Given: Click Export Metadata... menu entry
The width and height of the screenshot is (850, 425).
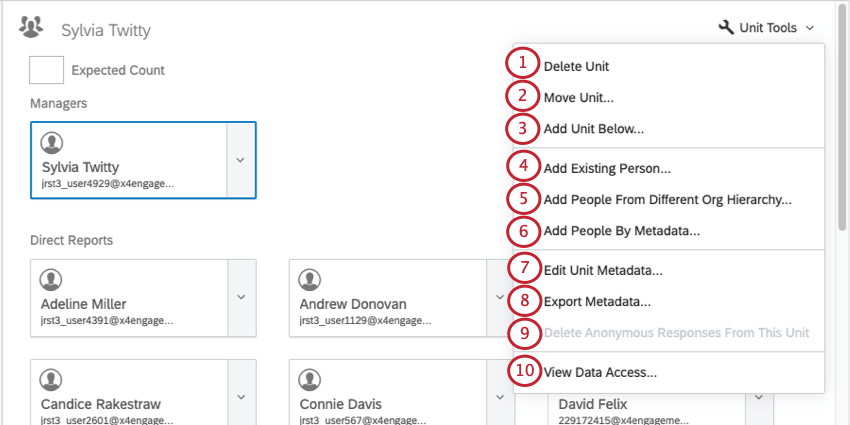Looking at the screenshot, I should (x=597, y=301).
